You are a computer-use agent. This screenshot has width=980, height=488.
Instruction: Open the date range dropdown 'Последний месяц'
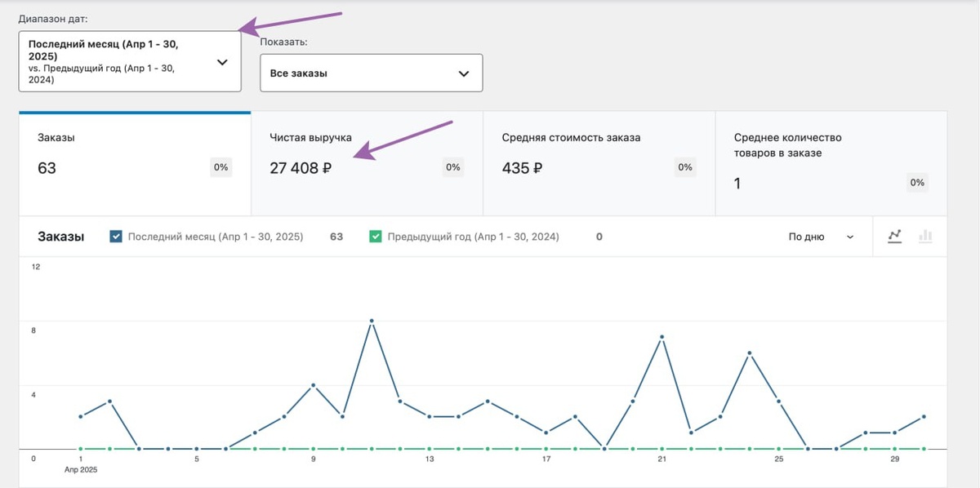(x=130, y=61)
